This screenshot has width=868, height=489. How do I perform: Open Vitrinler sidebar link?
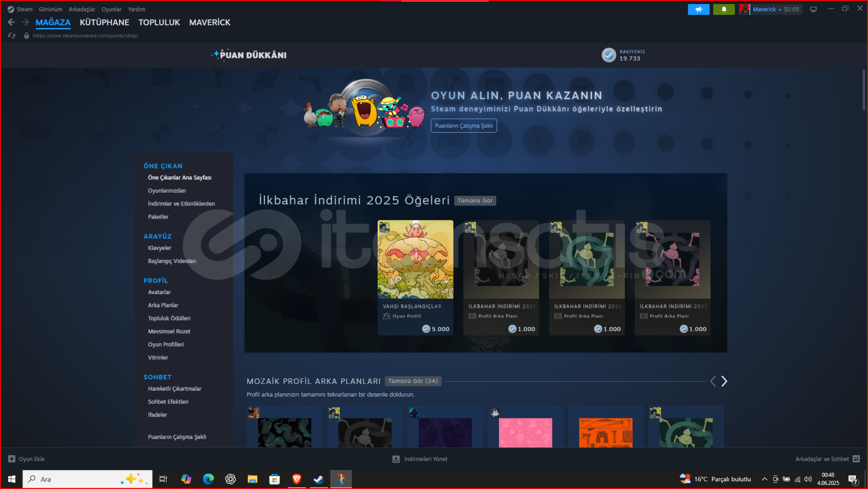pos(158,358)
